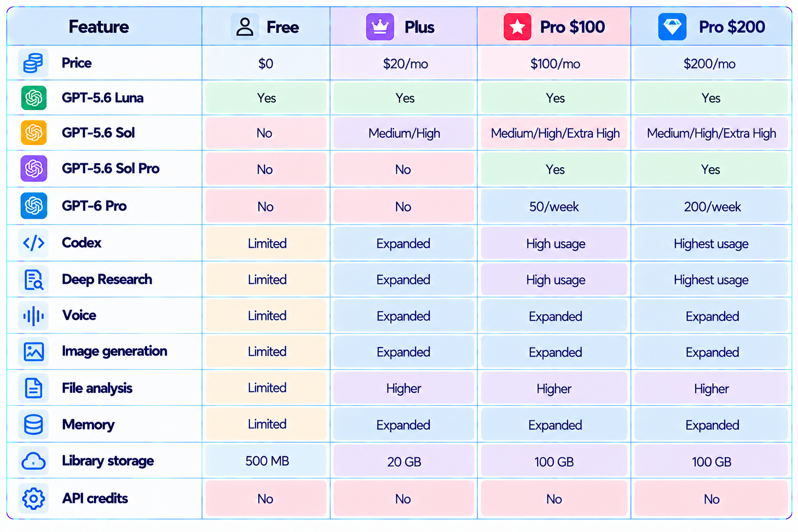Click the Medium/High cell in Plus column
The image size is (798, 532).
404,133
